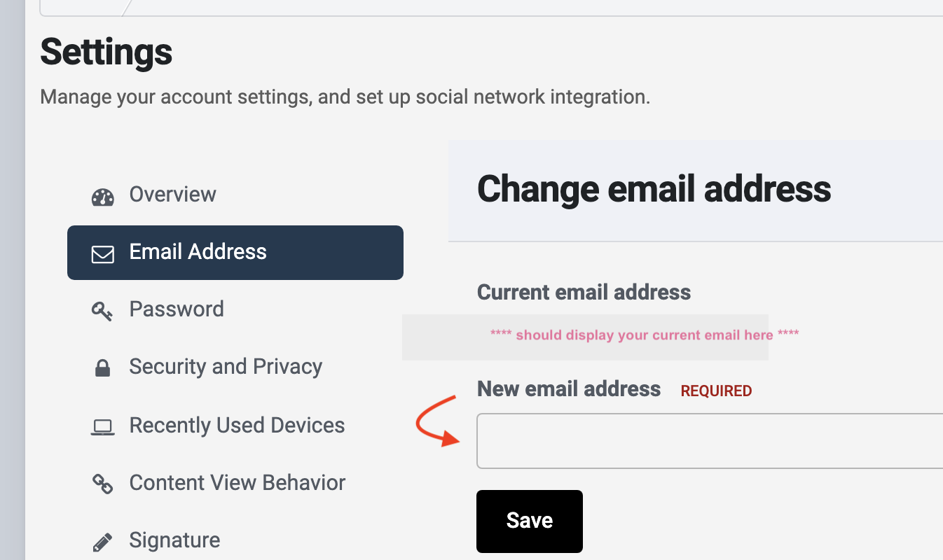Select the Content View Behavior entry
This screenshot has height=560, width=943.
(x=237, y=482)
